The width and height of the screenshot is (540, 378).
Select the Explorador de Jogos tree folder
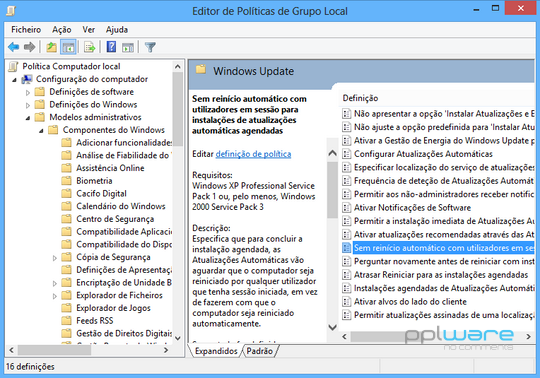pos(113,308)
